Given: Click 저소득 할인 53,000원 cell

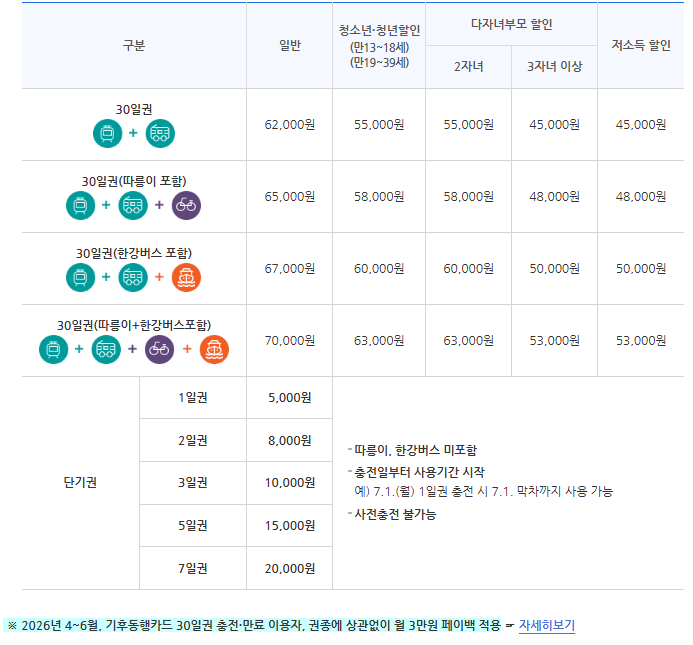Looking at the screenshot, I should [x=641, y=341].
